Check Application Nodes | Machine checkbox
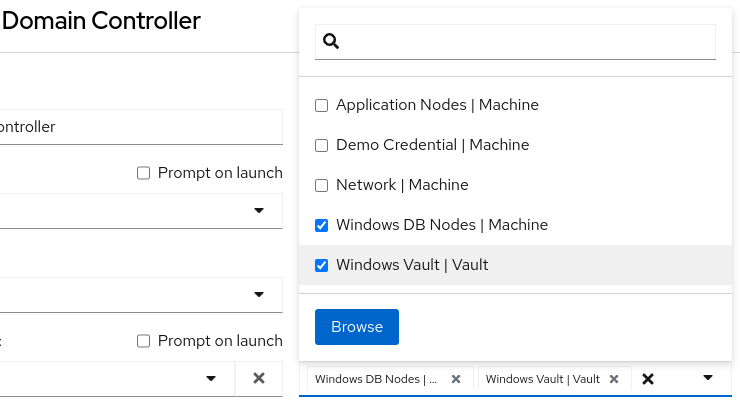740x418 pixels. [321, 105]
